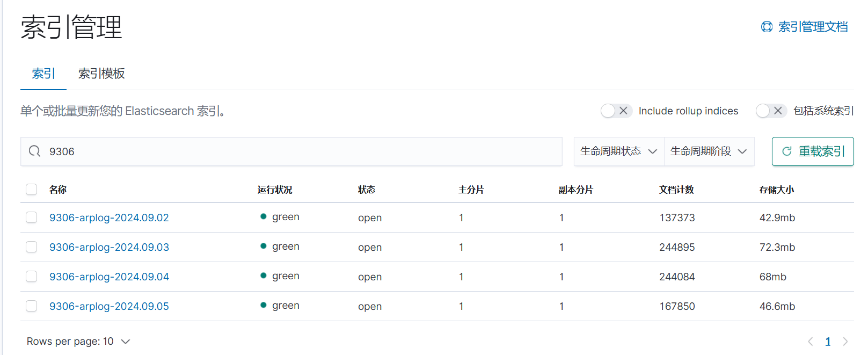Click open status in 9306-arplog-2024.09.03 row

[x=370, y=247]
